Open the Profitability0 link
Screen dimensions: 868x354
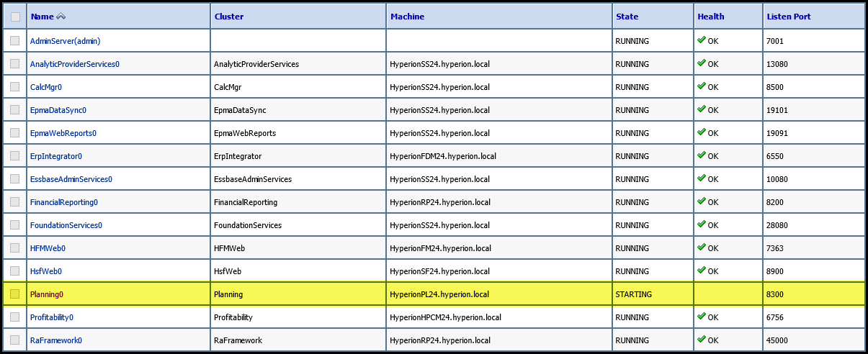[52, 317]
